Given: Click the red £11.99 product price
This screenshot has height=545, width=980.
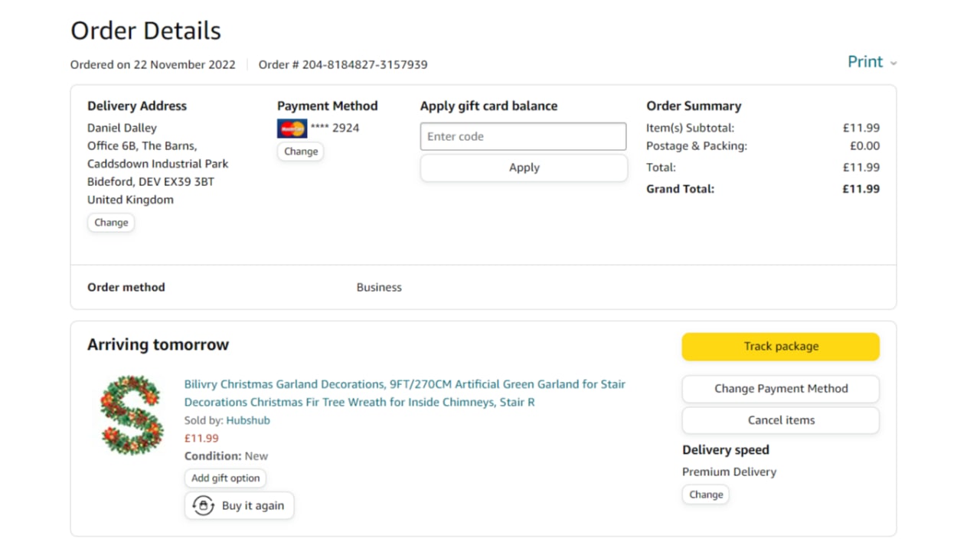Looking at the screenshot, I should [x=201, y=439].
